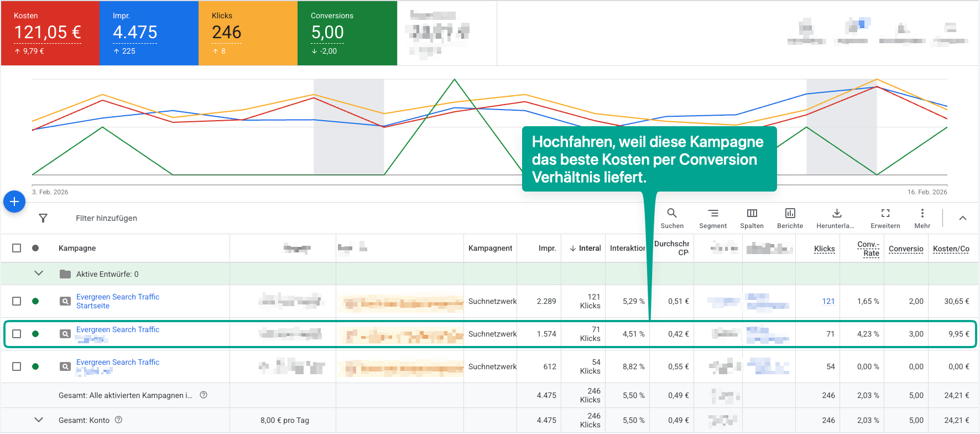Open the Spalten columns editor
The width and height of the screenshot is (980, 434).
(x=752, y=218)
